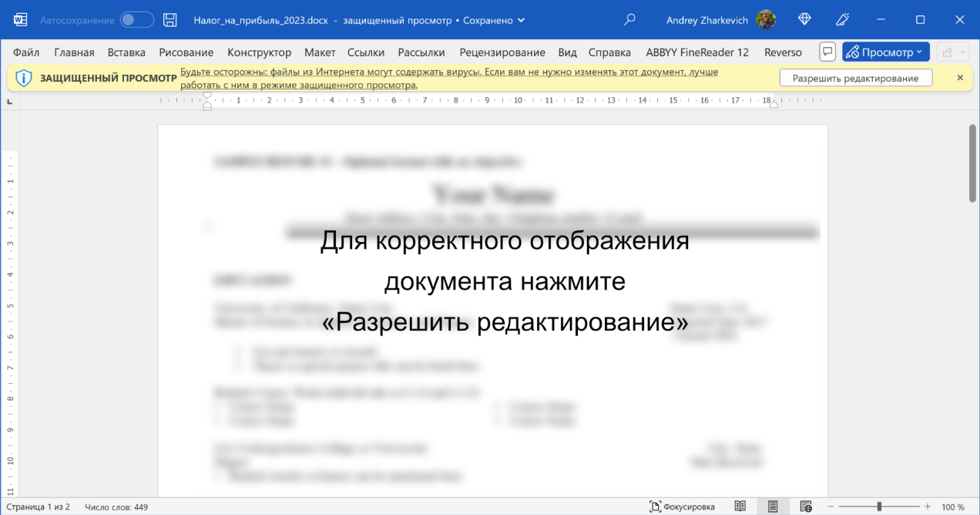
Task: Open the Рецензирование ribbon tab
Action: point(502,52)
